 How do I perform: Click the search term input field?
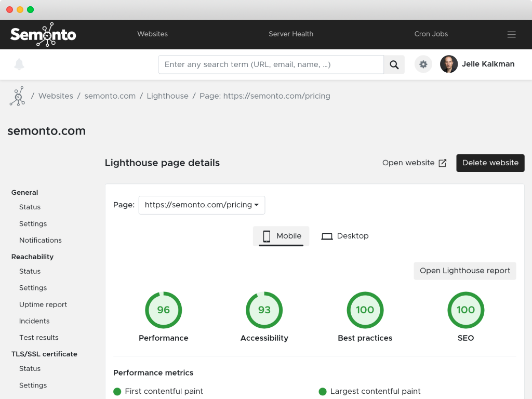[271, 64]
